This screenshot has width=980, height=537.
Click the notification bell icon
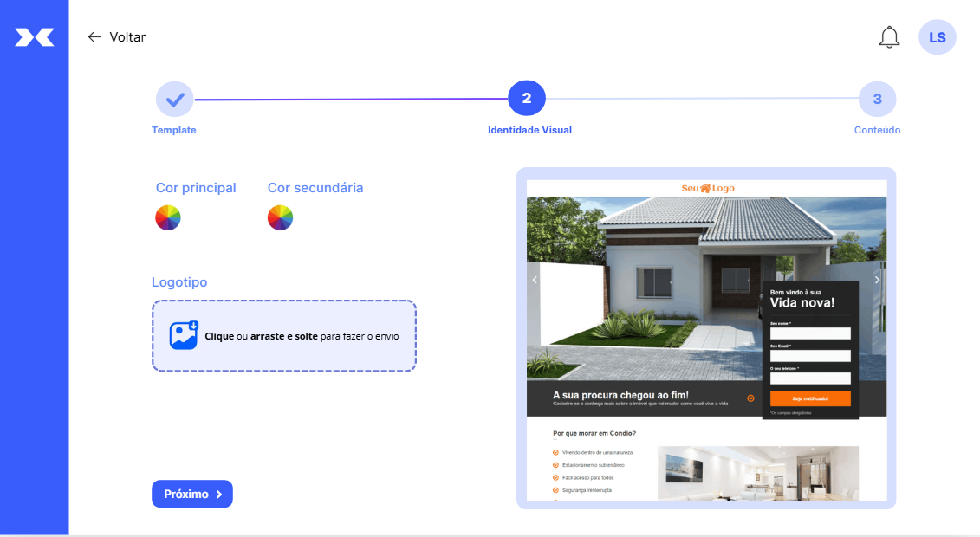click(x=889, y=36)
